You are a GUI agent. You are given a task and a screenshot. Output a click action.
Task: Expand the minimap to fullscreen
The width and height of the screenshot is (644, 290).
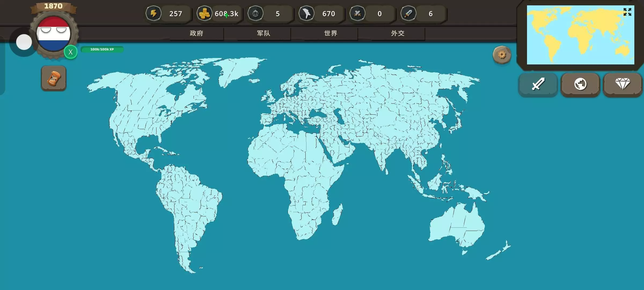pyautogui.click(x=627, y=12)
